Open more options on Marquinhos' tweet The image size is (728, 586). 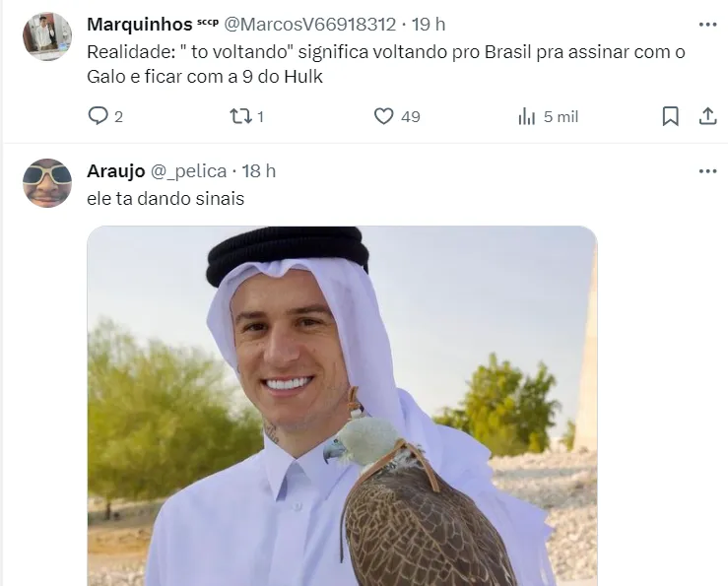point(707,25)
